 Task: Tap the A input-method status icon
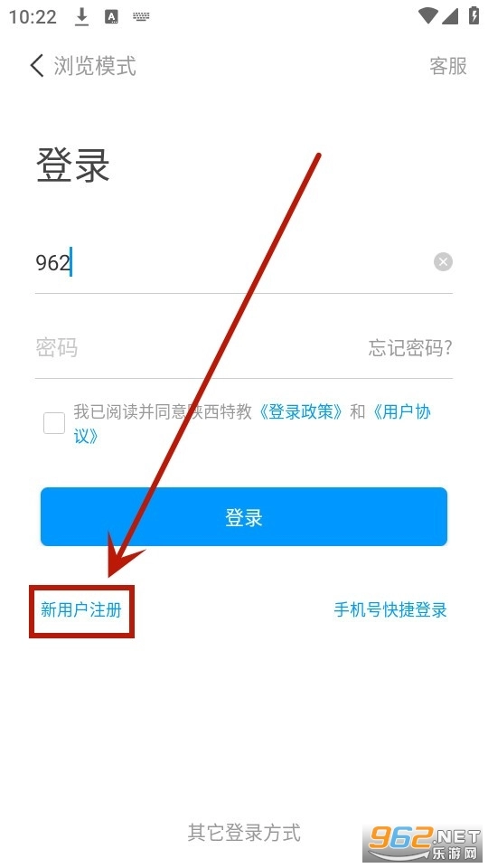point(112,16)
